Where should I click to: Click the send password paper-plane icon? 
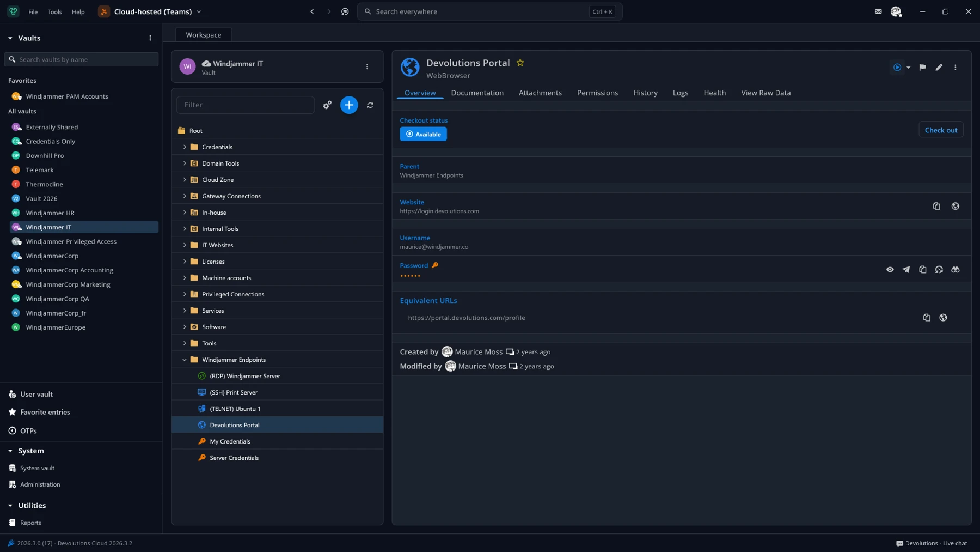click(906, 269)
